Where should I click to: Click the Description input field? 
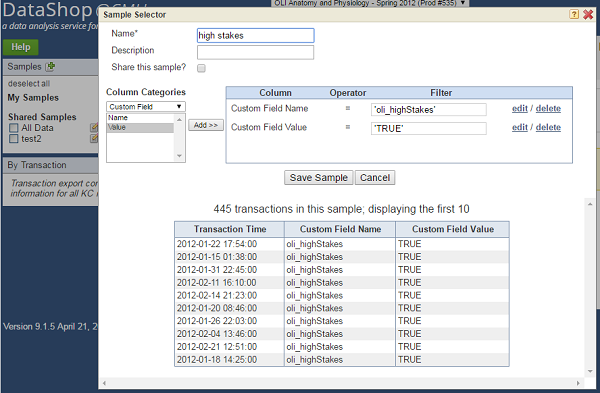pos(256,52)
